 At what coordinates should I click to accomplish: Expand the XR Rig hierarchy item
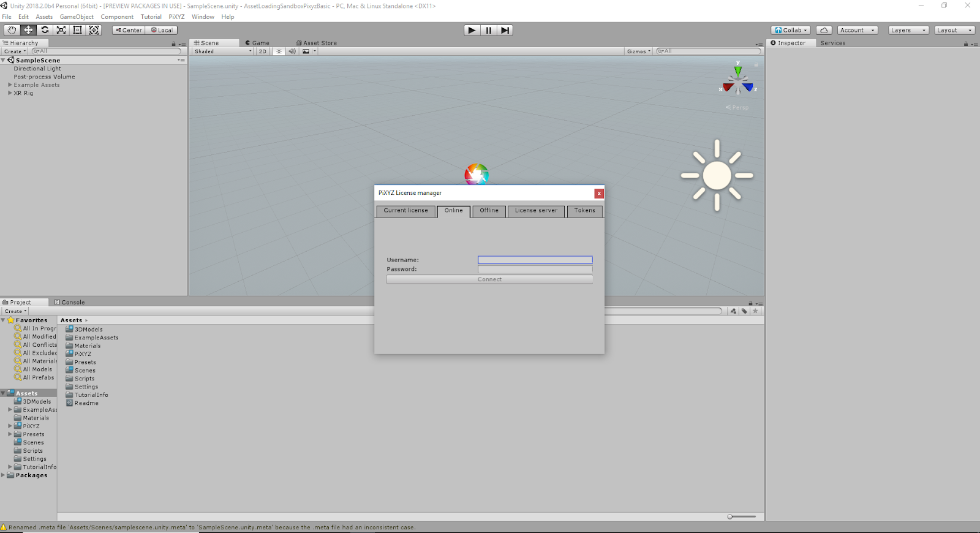tap(10, 93)
